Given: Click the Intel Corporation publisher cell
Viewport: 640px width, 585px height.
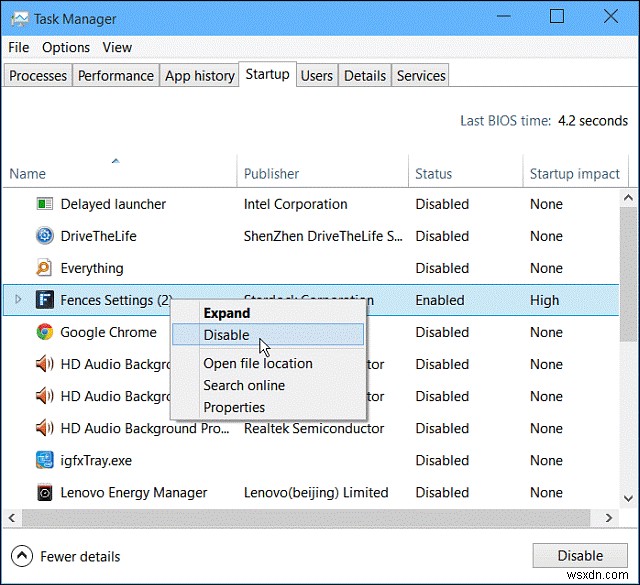Looking at the screenshot, I should 296,204.
